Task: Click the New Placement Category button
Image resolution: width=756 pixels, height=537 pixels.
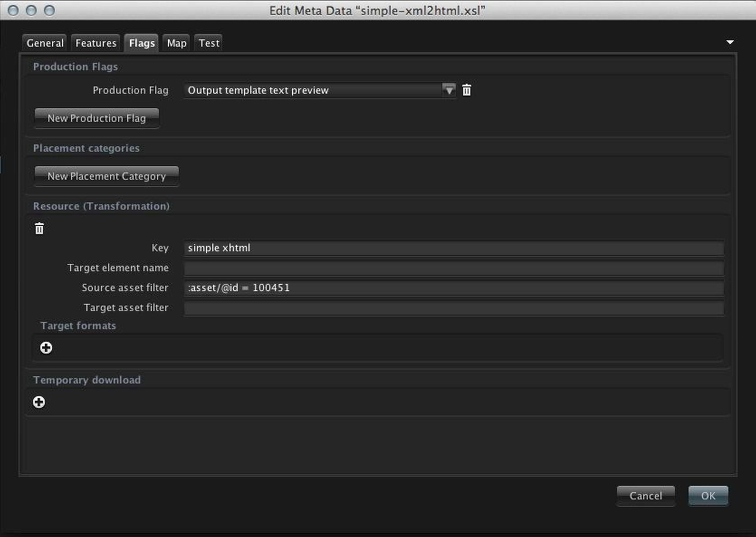Action: coord(107,176)
